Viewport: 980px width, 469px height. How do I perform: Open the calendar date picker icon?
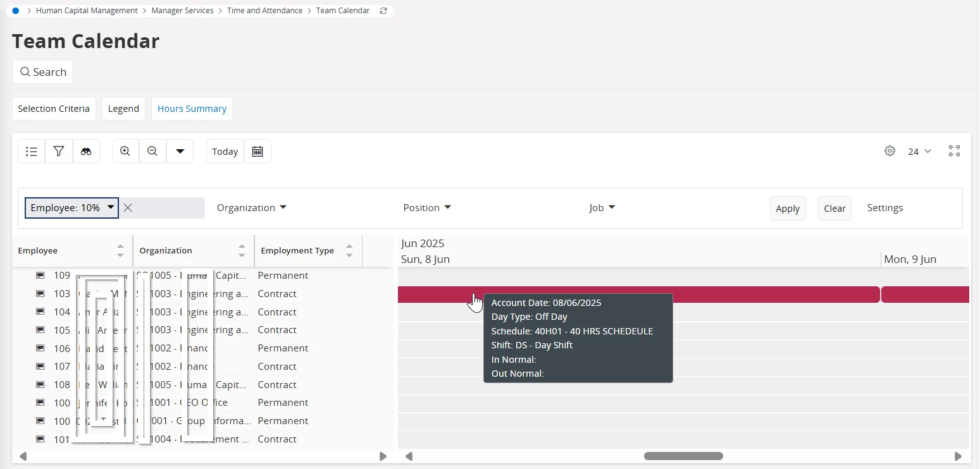click(257, 151)
